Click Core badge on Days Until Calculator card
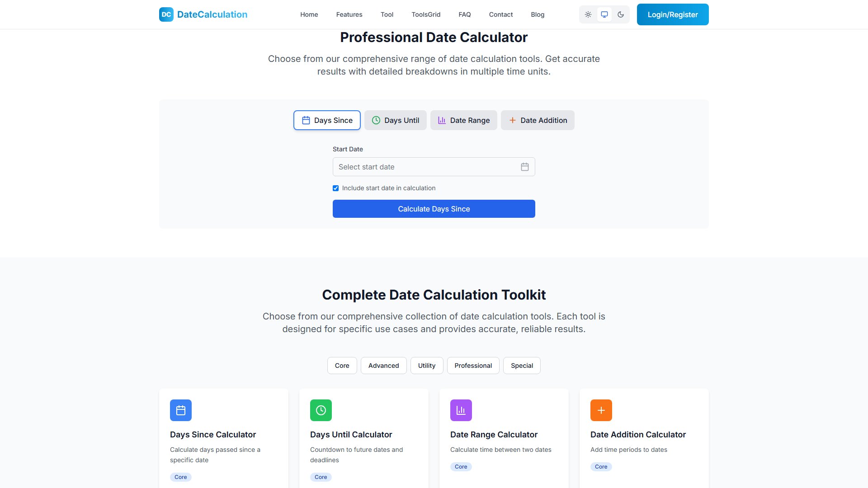The width and height of the screenshot is (868, 488). (321, 477)
